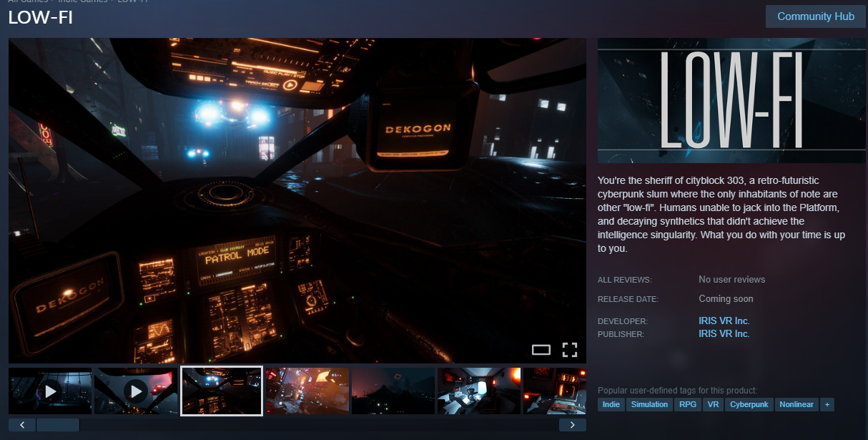Select the VR tag

[712, 404]
